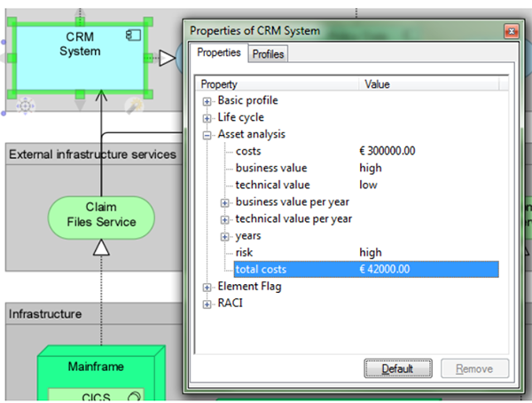The width and height of the screenshot is (532, 403).
Task: Click the wrench quick-edit icon below CRM System
Action: click(134, 106)
